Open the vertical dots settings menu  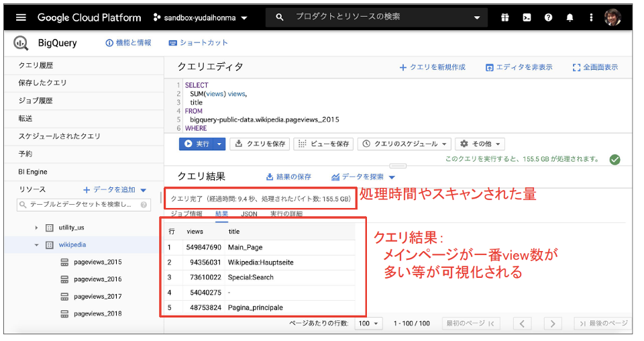pyautogui.click(x=591, y=17)
